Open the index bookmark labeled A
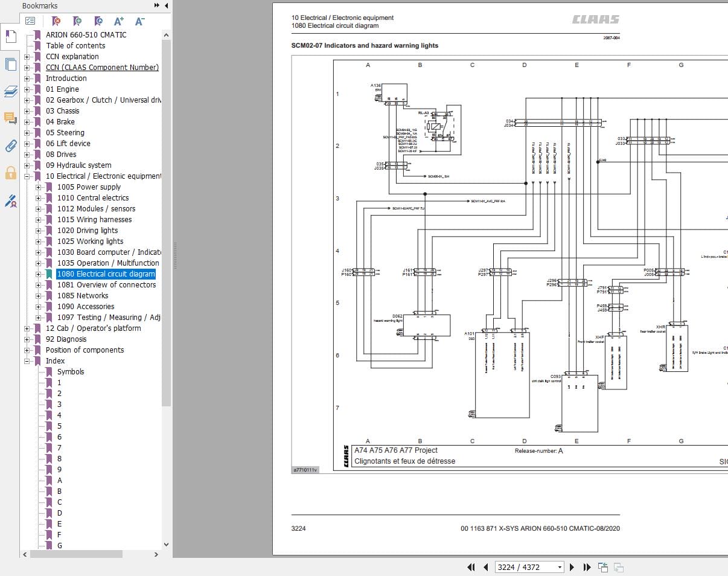Viewport: 728px width, 576px height. tap(60, 480)
